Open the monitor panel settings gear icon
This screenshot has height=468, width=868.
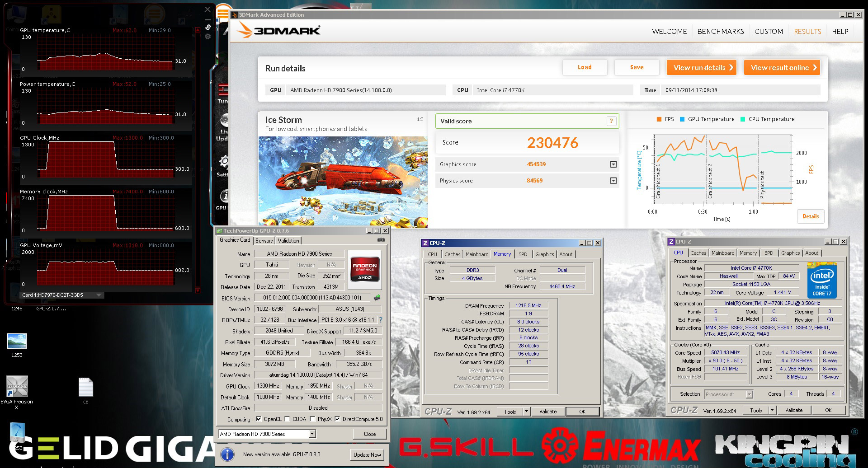tap(208, 37)
